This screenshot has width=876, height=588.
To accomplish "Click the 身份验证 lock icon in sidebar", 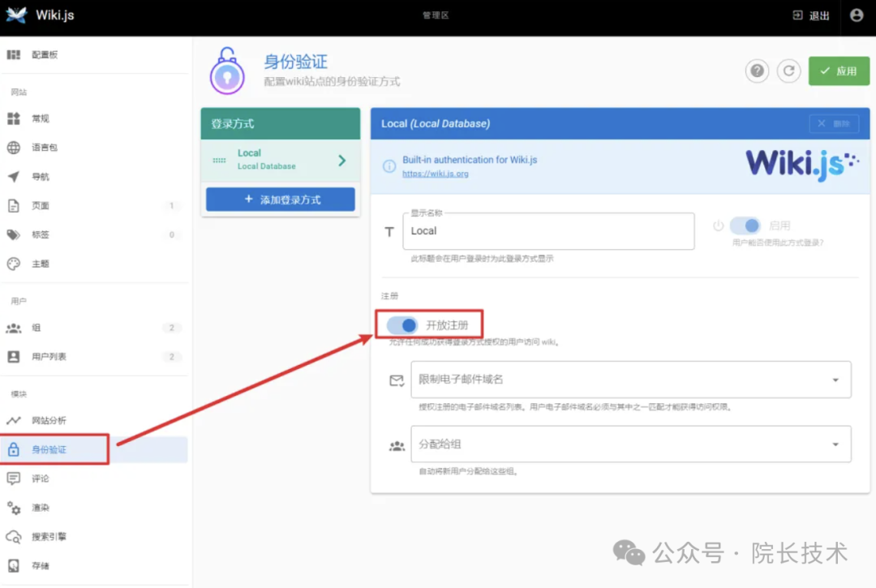I will click(x=14, y=449).
